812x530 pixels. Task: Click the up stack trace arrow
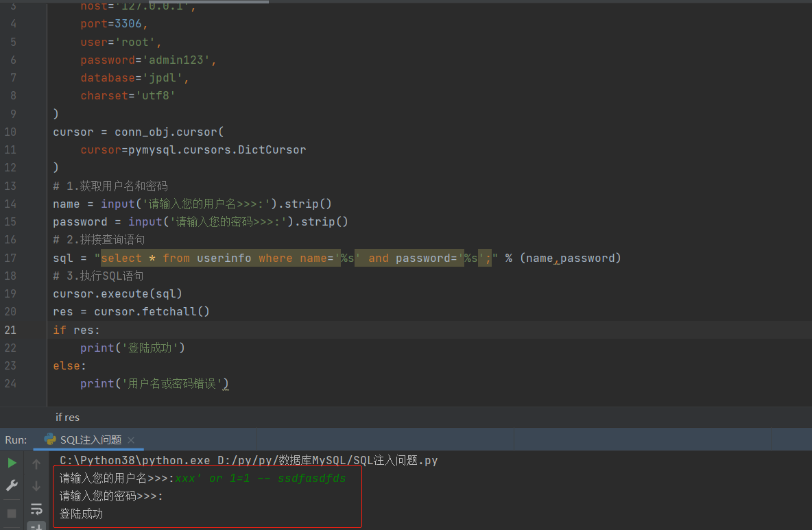click(x=36, y=464)
